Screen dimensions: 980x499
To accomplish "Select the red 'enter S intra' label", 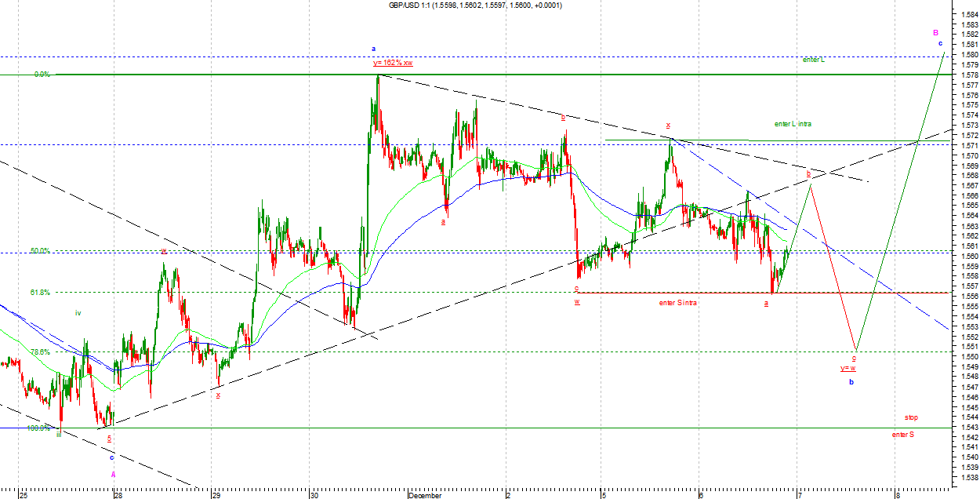I will tap(678, 302).
